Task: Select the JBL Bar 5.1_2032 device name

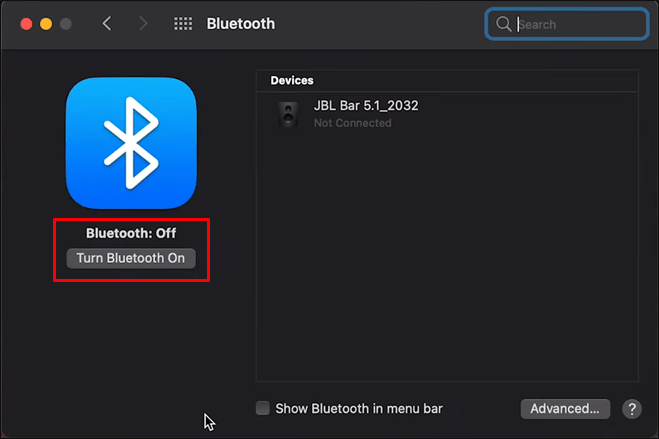Action: [366, 105]
